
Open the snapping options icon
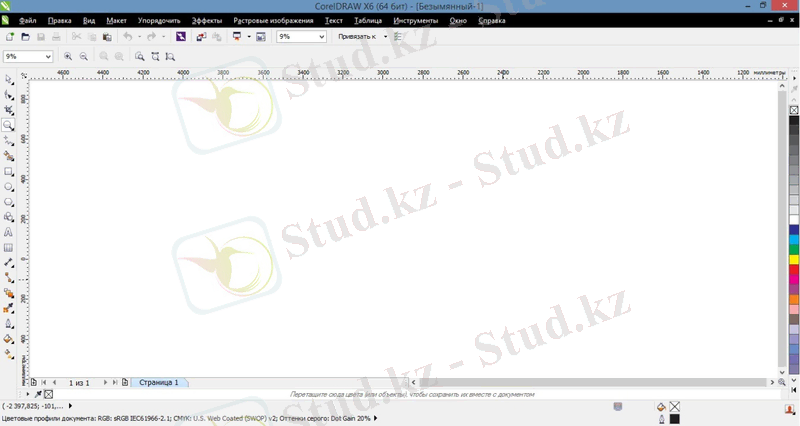pyautogui.click(x=398, y=37)
